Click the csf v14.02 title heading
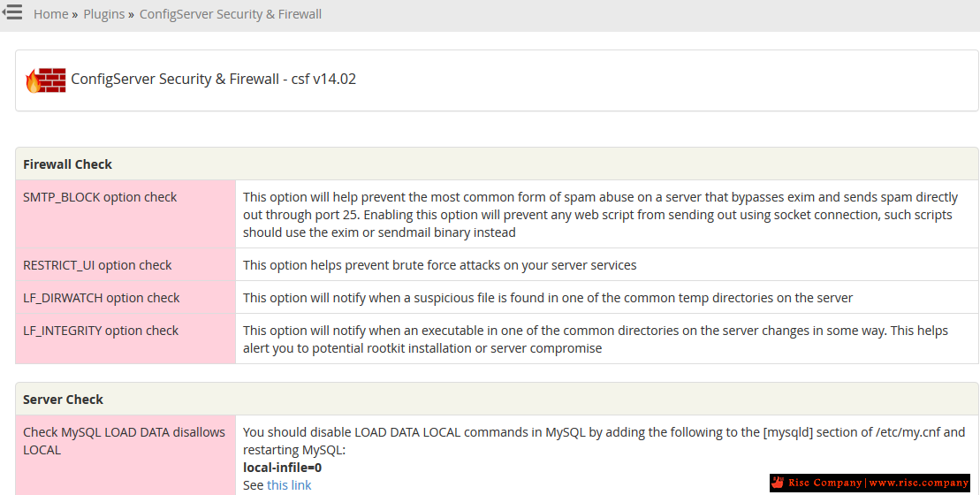 (x=213, y=79)
